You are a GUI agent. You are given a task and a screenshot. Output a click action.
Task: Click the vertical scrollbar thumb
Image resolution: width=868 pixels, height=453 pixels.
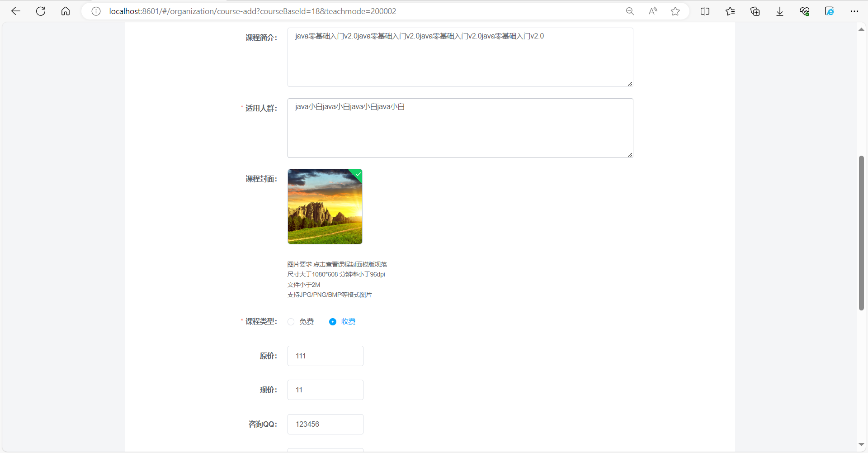[861, 233]
